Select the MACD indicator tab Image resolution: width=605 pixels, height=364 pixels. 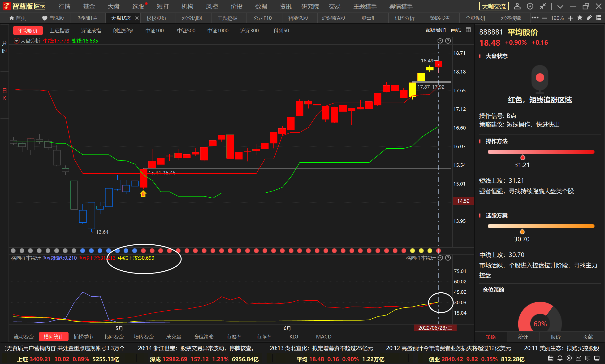[x=324, y=337]
